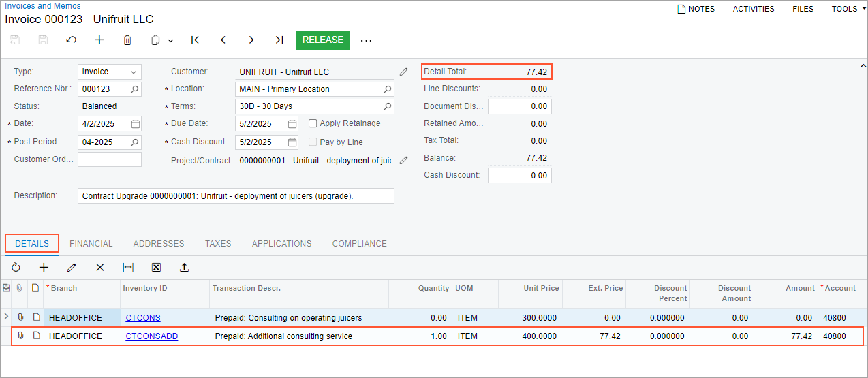Toggle the Pay by Line checkbox
Image resolution: width=868 pixels, height=378 pixels.
(313, 142)
